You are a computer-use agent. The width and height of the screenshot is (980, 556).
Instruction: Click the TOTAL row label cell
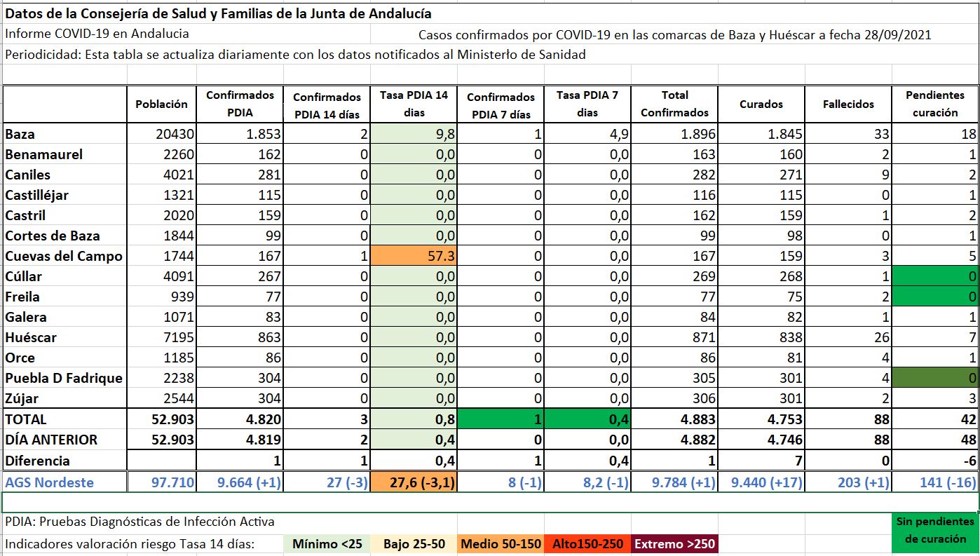(x=64, y=419)
